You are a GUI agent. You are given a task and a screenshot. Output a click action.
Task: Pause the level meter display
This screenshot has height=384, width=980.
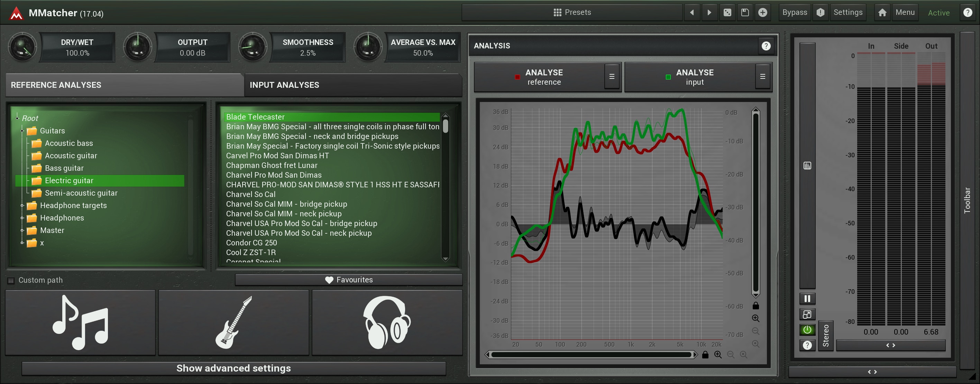(807, 299)
